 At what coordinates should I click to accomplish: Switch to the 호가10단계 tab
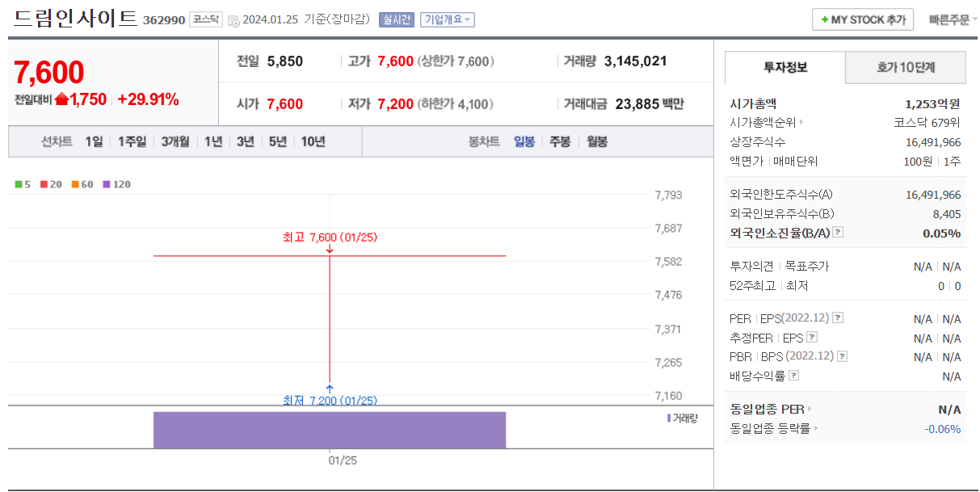[x=906, y=67]
